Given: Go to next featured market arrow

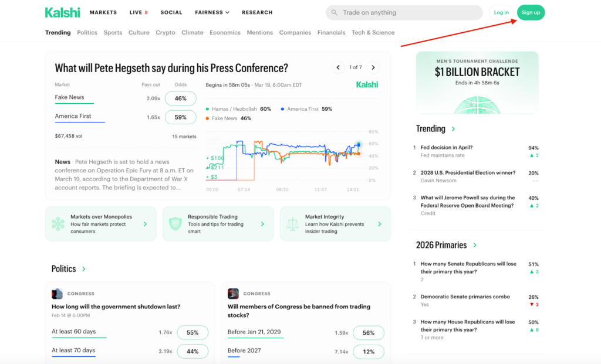Looking at the screenshot, I should [373, 67].
